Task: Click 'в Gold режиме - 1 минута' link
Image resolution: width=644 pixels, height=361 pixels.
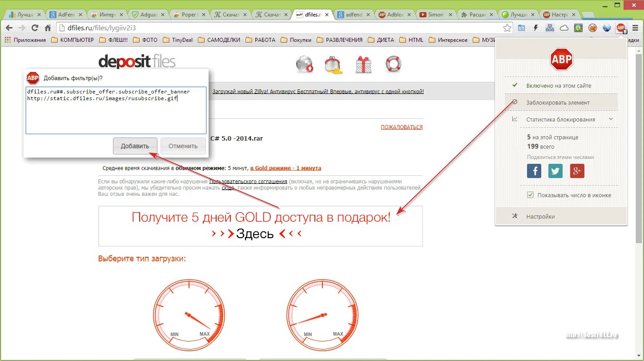Action: [x=286, y=168]
